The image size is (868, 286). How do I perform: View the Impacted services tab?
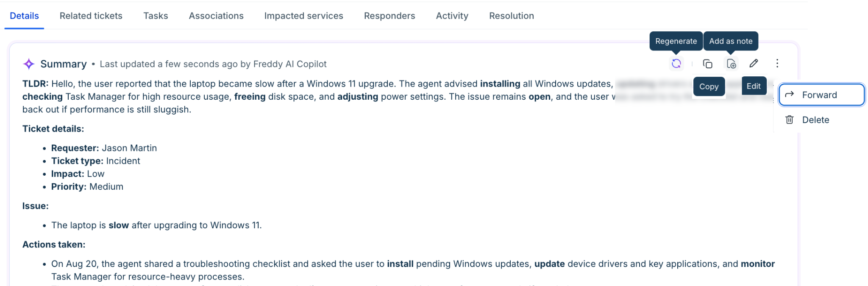tap(303, 16)
